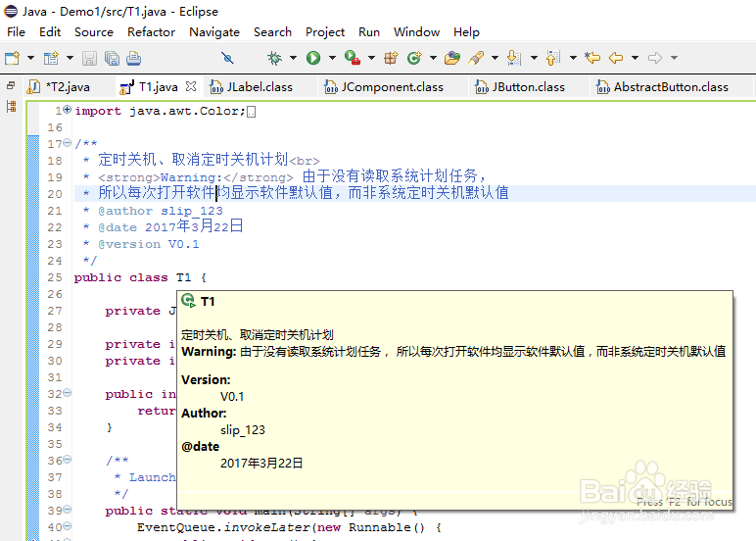
Task: Open the Back history dropdown arrow
Action: tap(635, 59)
